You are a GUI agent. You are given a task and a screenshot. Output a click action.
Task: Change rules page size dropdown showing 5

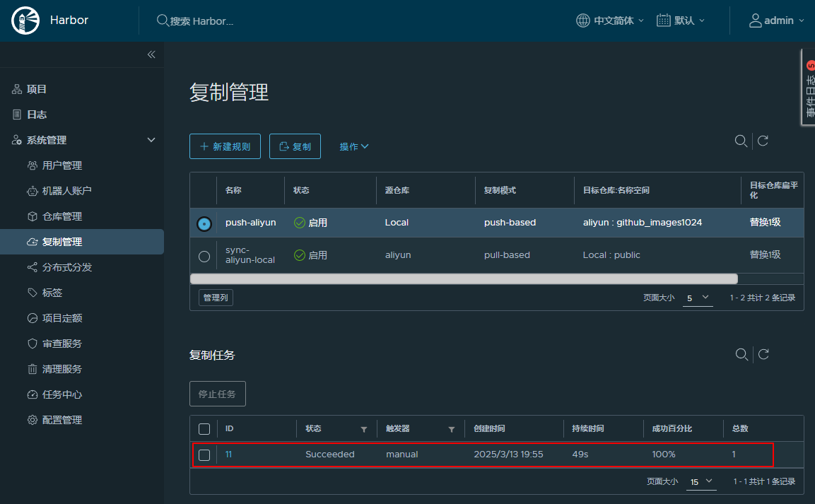698,298
